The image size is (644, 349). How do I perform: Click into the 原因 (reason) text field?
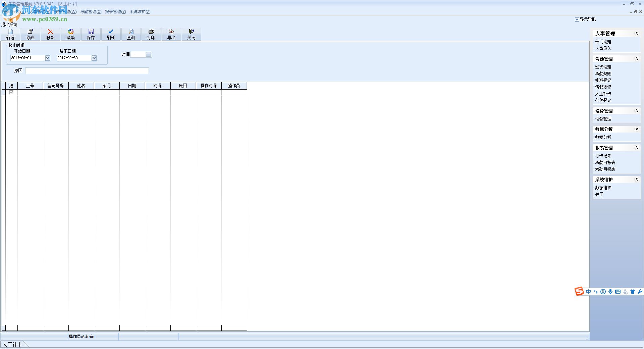[x=87, y=71]
